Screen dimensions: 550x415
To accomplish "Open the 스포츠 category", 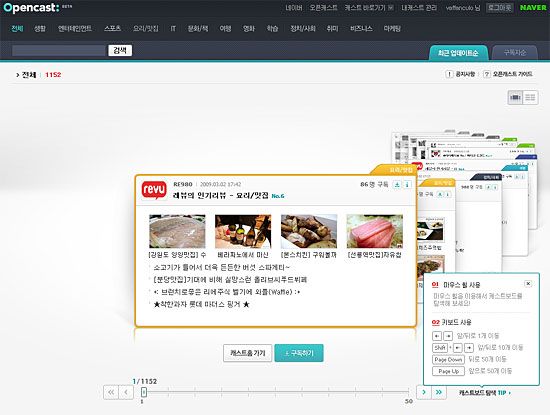I will tap(112, 29).
